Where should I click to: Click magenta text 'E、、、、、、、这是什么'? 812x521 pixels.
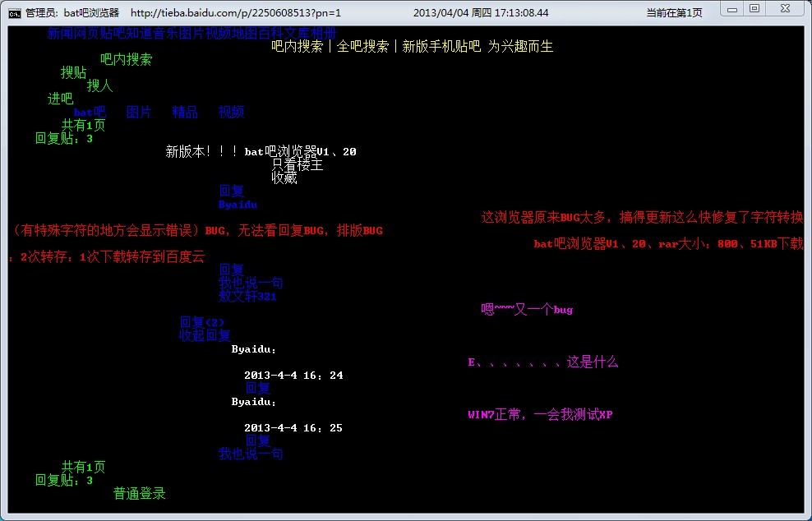click(543, 362)
